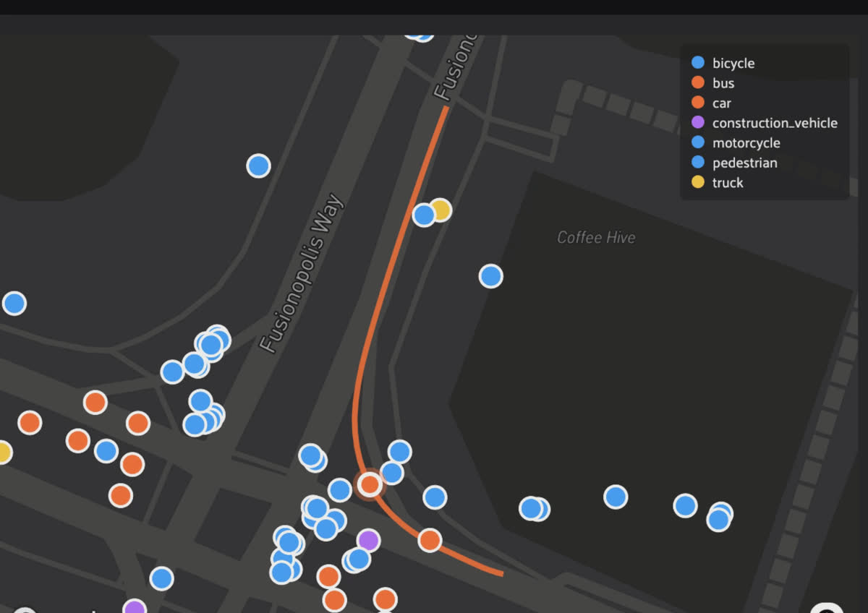Select the blue marker overlapping the yellow truck marker
The image size is (868, 613).
pos(423,215)
